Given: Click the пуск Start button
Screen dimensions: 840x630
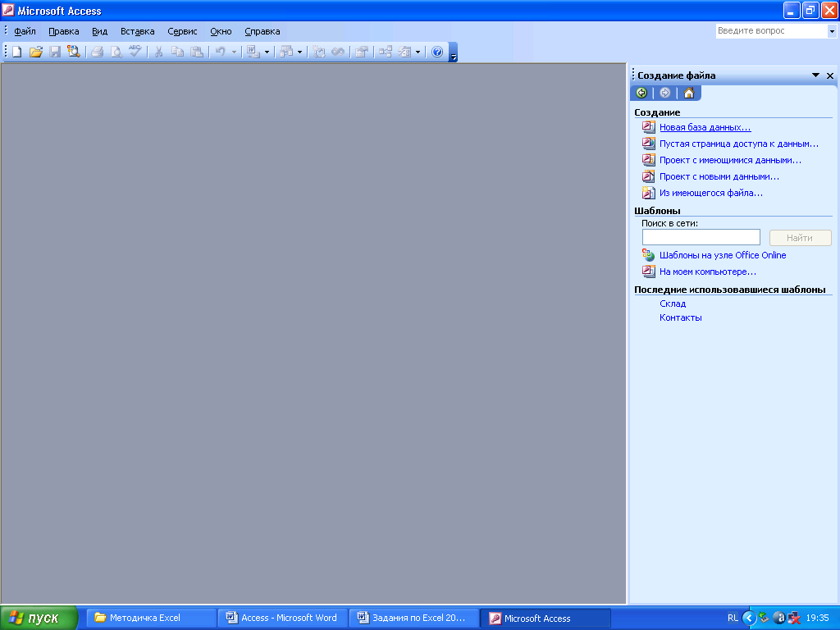Looking at the screenshot, I should pos(39,618).
